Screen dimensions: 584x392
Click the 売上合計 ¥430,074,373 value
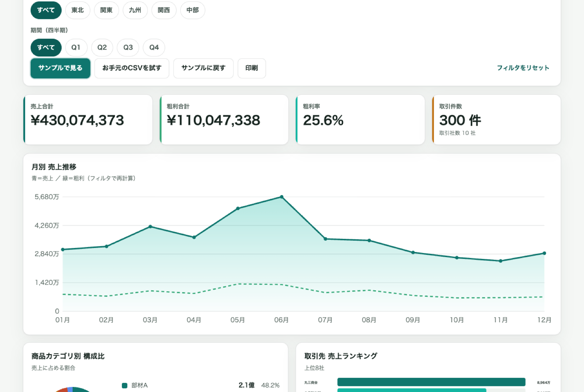coord(77,120)
